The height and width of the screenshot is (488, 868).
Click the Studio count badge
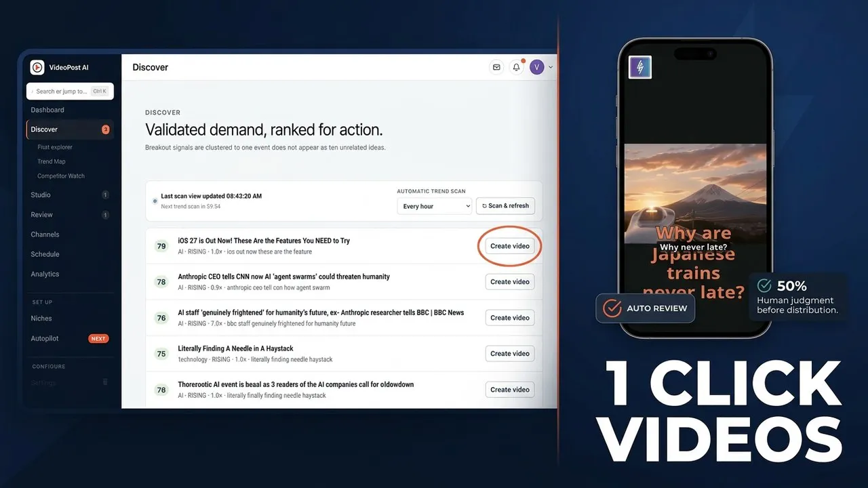click(105, 195)
